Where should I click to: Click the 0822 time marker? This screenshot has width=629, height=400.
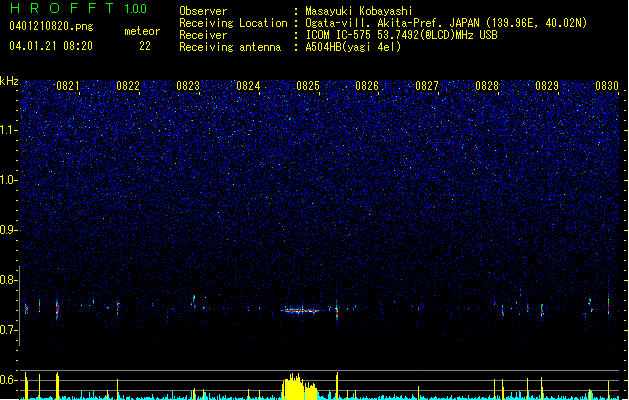pyautogui.click(x=128, y=86)
